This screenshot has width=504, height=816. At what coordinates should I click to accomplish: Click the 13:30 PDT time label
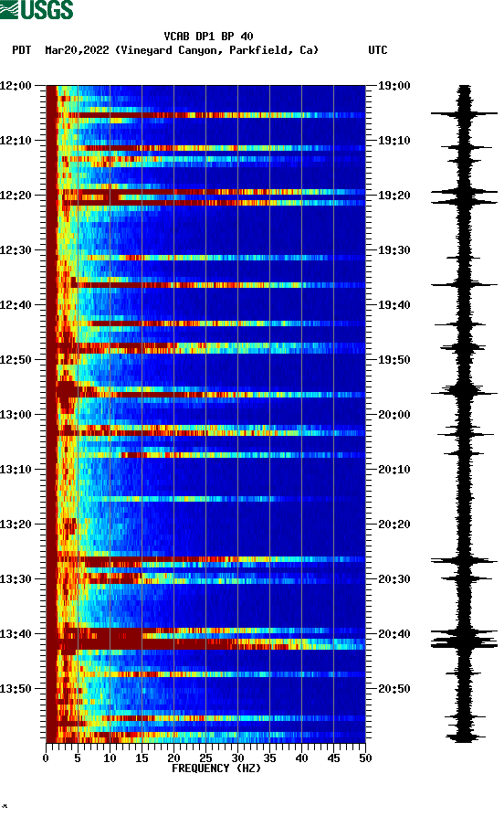click(x=16, y=579)
